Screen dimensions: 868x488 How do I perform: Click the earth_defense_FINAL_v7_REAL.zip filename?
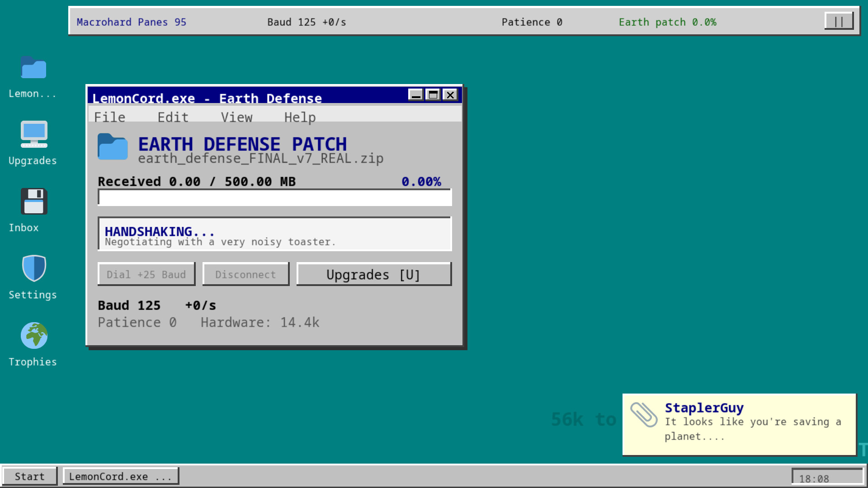pyautogui.click(x=261, y=159)
